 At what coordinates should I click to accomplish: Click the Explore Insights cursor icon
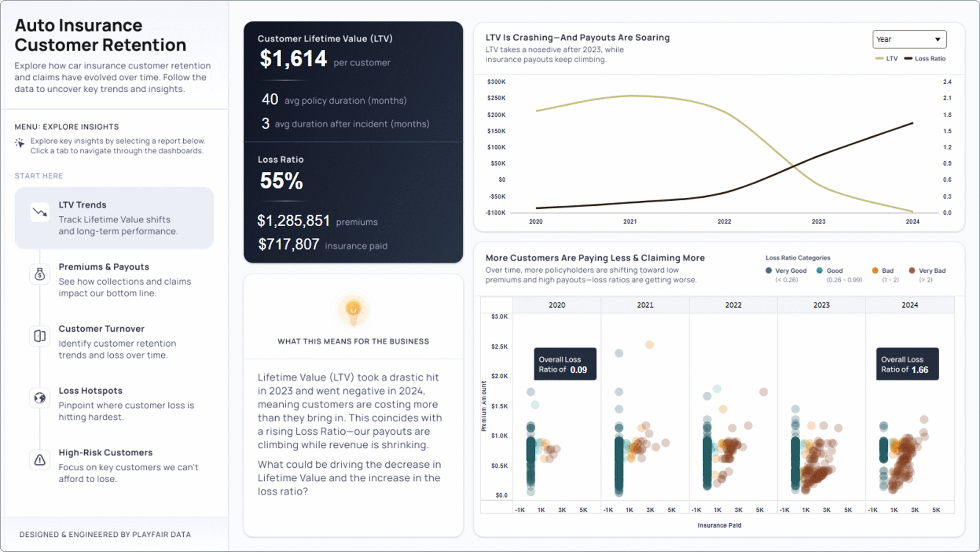click(x=19, y=144)
